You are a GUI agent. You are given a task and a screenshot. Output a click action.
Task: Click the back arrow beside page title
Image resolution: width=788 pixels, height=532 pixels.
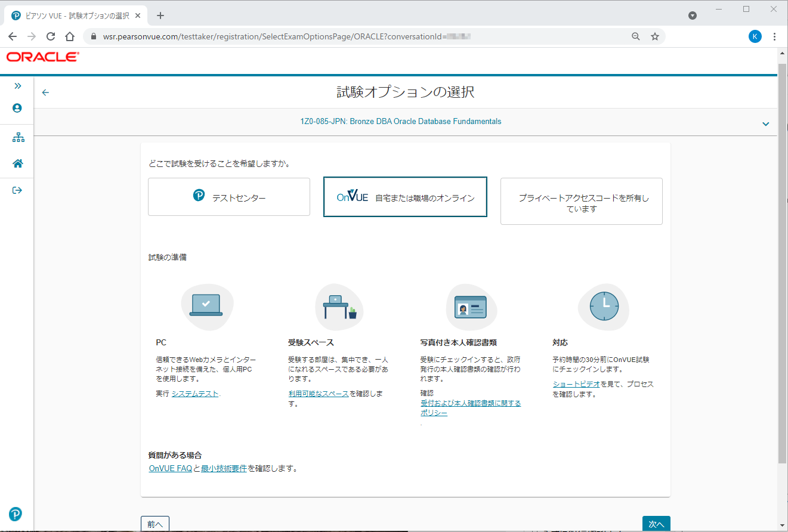[x=45, y=92]
